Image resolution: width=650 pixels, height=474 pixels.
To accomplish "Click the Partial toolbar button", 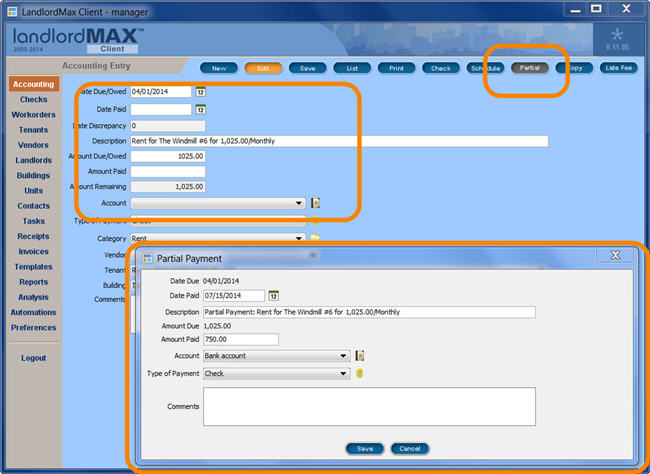I will 530,68.
